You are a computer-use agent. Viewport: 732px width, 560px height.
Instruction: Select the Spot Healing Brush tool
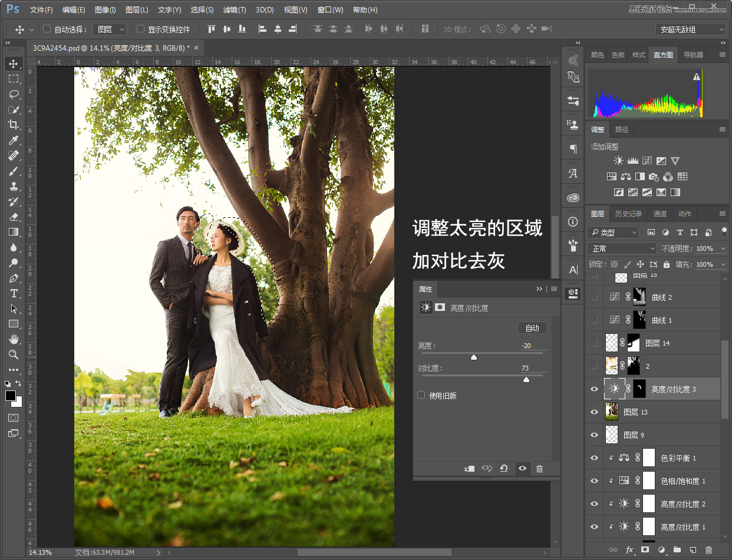click(x=13, y=155)
